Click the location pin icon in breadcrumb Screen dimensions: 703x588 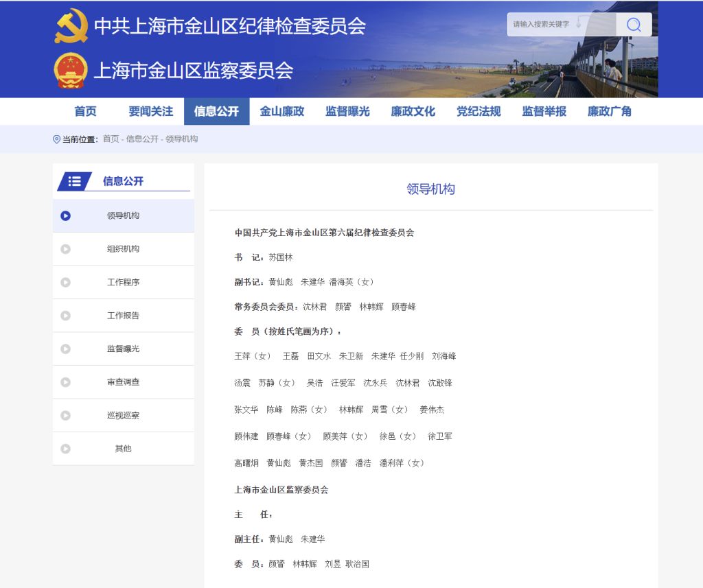(x=56, y=139)
